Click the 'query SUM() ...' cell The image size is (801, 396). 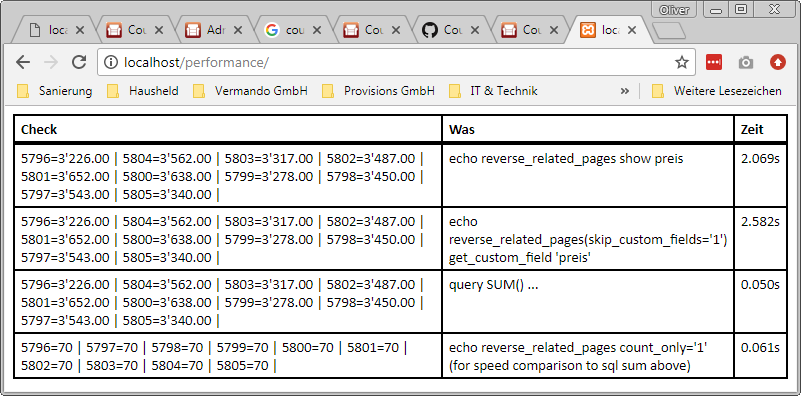point(588,301)
